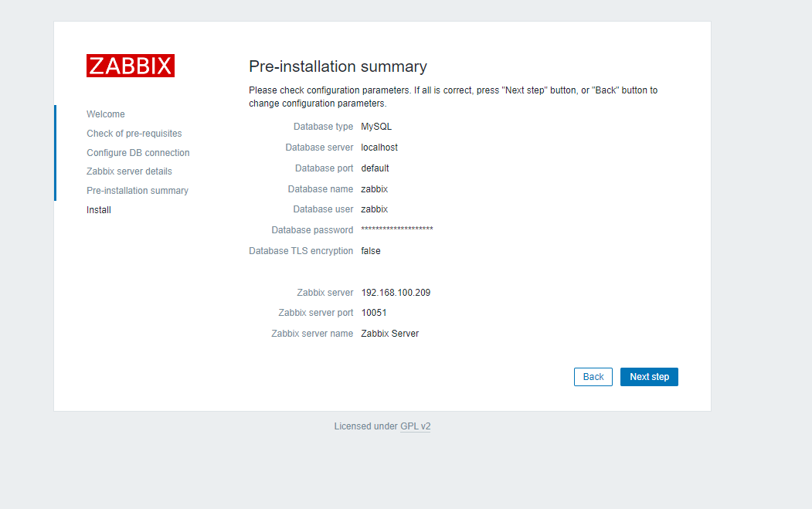Open Check of pre-requisites step
The width and height of the screenshot is (812, 509).
tap(134, 134)
